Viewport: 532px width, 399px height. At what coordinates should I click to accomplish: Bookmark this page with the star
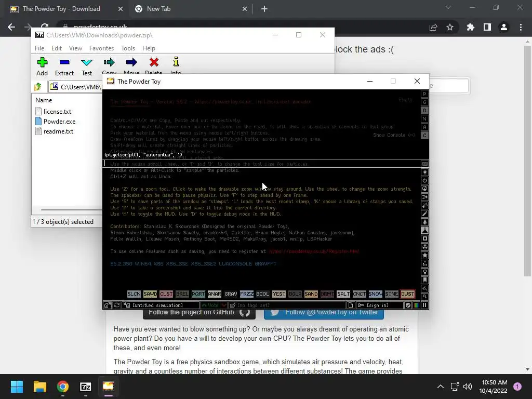[x=450, y=27]
